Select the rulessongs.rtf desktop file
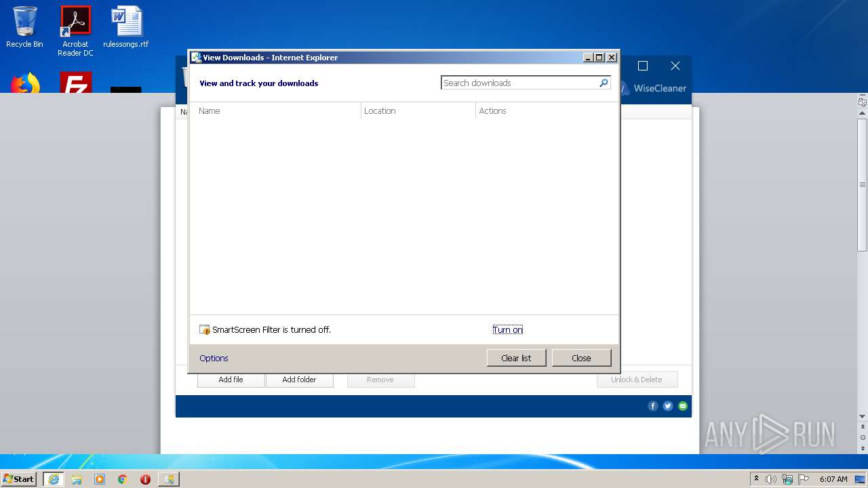This screenshot has height=488, width=868. [x=126, y=27]
